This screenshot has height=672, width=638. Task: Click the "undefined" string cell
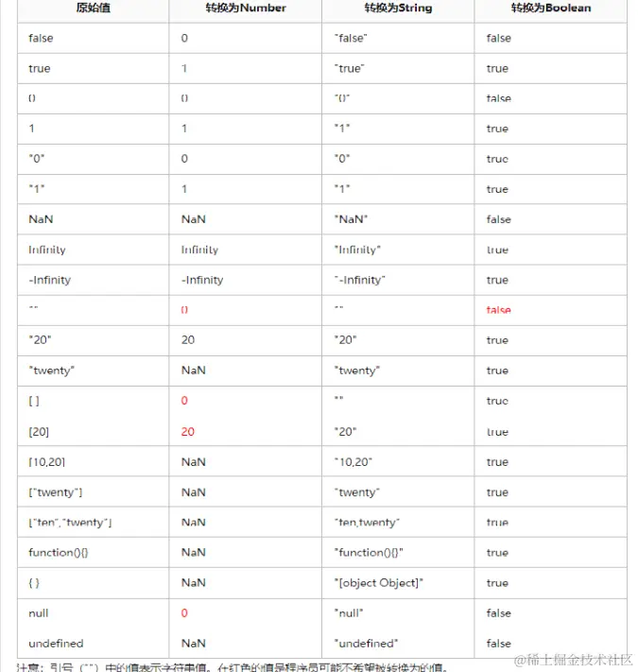pos(366,644)
